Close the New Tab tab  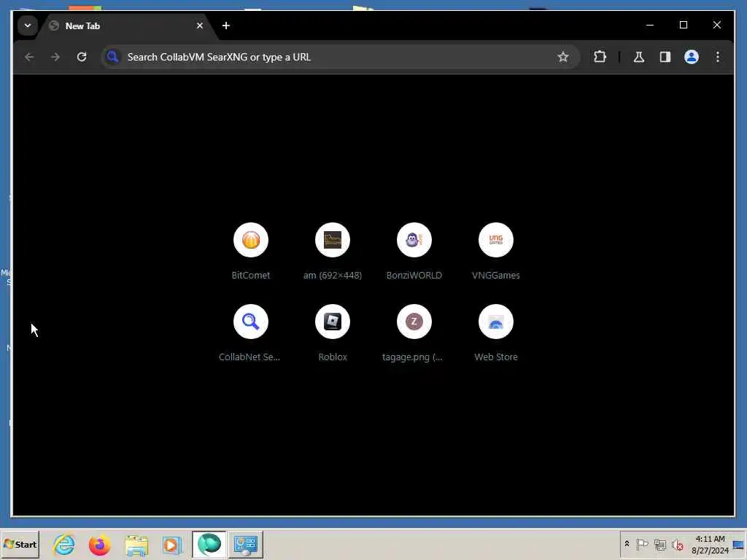(x=200, y=26)
